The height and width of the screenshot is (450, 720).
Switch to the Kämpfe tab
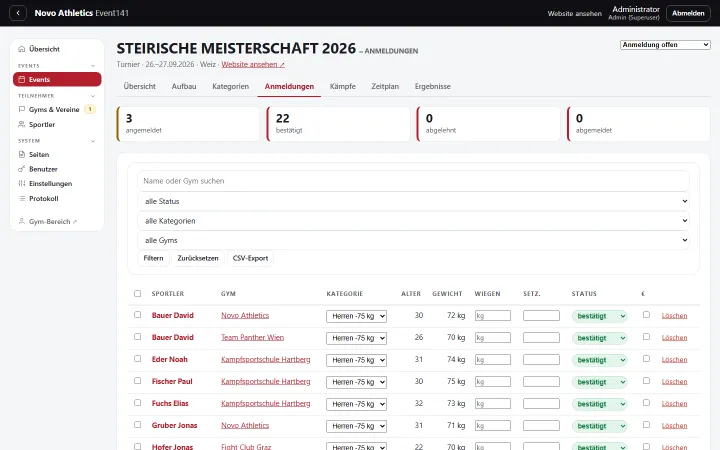point(343,86)
